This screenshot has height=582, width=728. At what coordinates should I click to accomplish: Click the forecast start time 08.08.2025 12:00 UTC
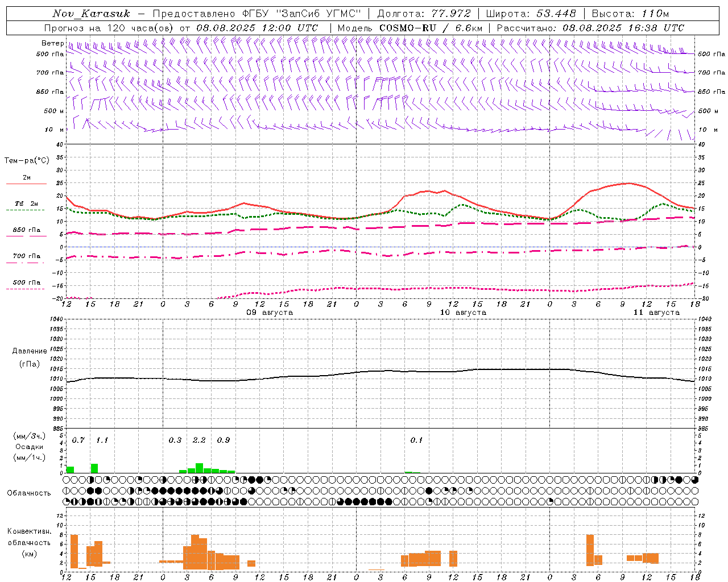click(x=257, y=28)
